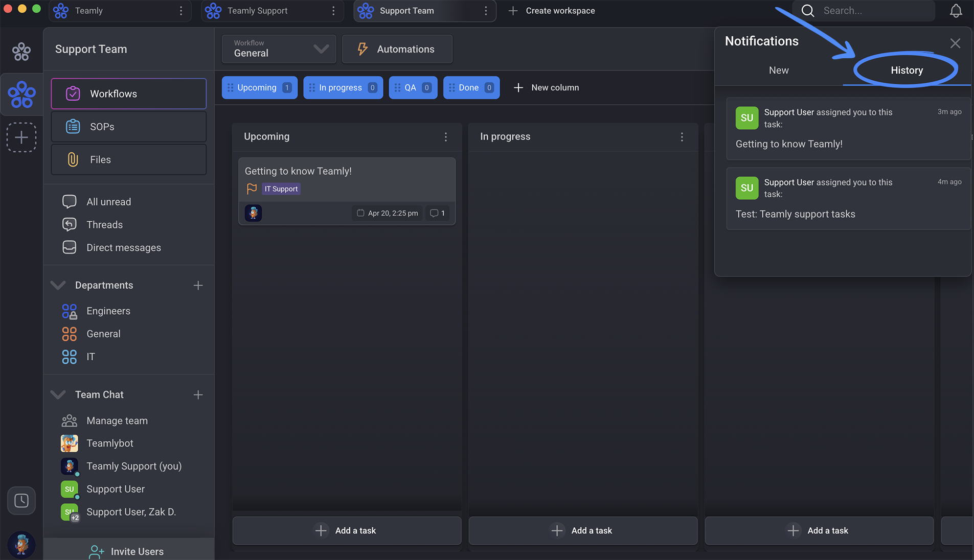Click Invite Users button
This screenshot has height=560, width=974.
129,551
